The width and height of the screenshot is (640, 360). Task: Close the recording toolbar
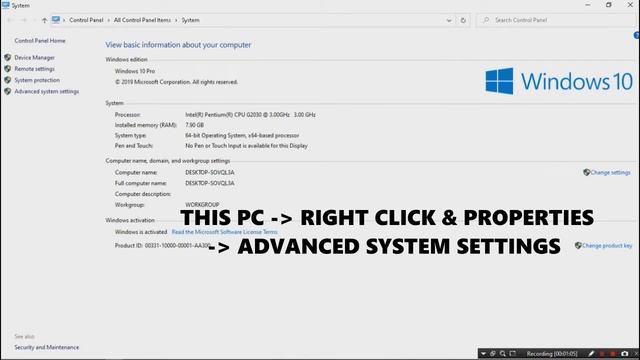click(x=636, y=354)
